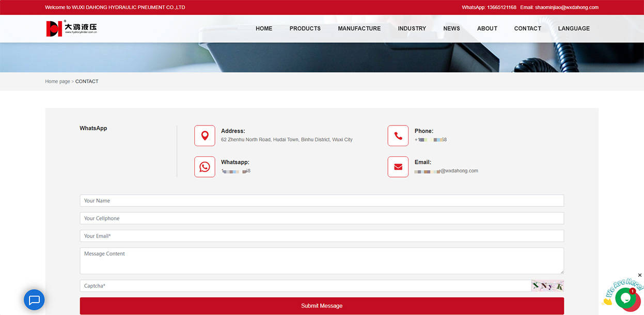Click the red phone handset icon
This screenshot has width=644, height=315.
pyautogui.click(x=398, y=136)
